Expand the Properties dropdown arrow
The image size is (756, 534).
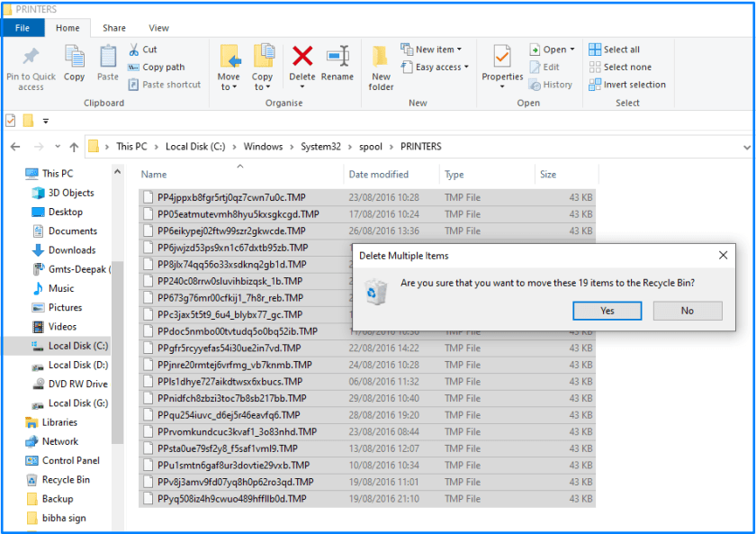[x=502, y=86]
